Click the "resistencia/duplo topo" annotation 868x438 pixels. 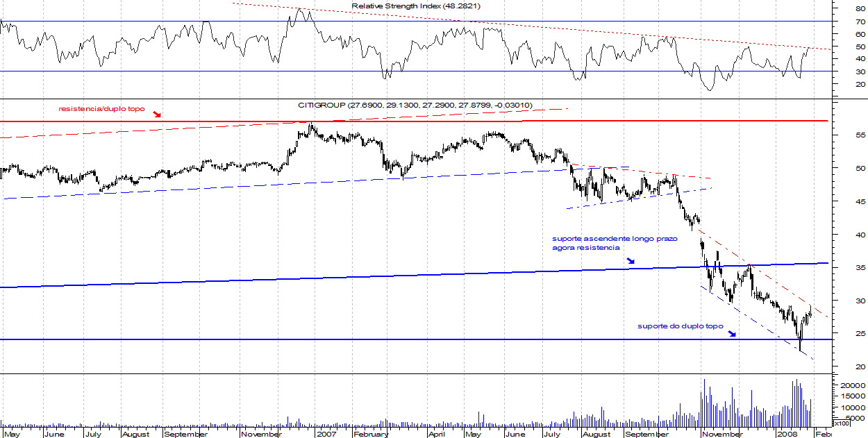[102, 110]
